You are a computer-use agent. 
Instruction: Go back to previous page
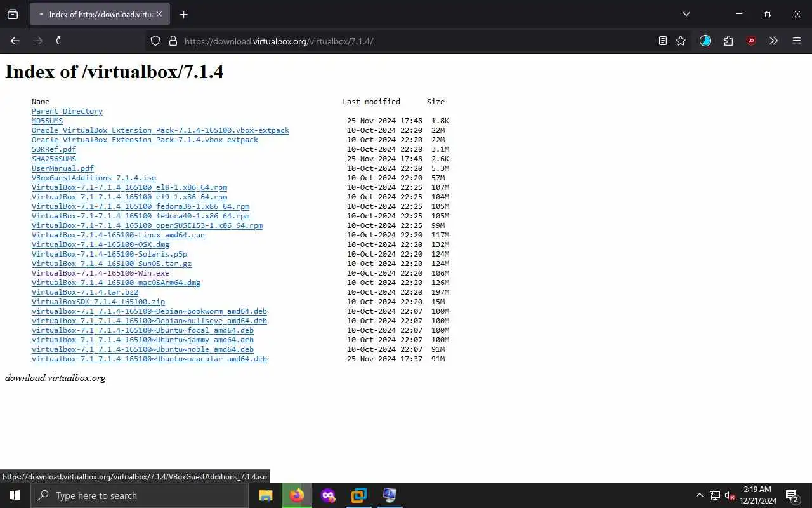pos(15,41)
